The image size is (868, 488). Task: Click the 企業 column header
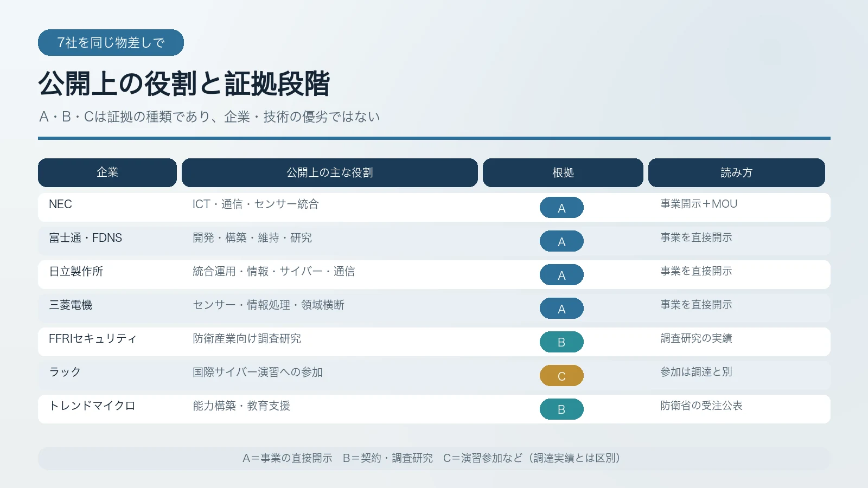pos(107,172)
